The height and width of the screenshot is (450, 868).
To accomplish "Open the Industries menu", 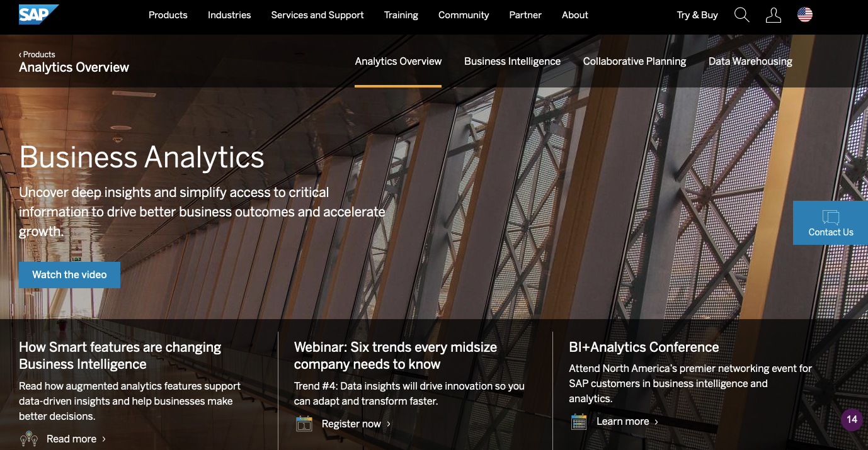I will 229,14.
